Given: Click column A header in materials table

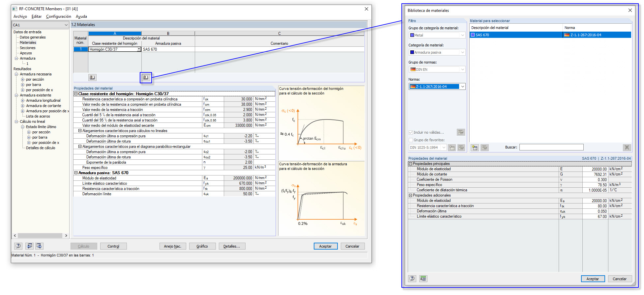Looking at the screenshot, I should pos(115,34).
